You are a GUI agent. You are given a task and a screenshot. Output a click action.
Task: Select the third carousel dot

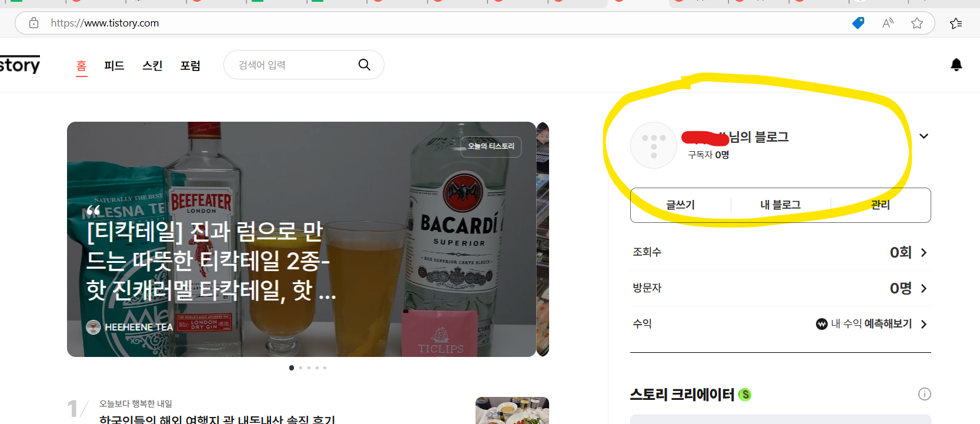pyautogui.click(x=309, y=368)
